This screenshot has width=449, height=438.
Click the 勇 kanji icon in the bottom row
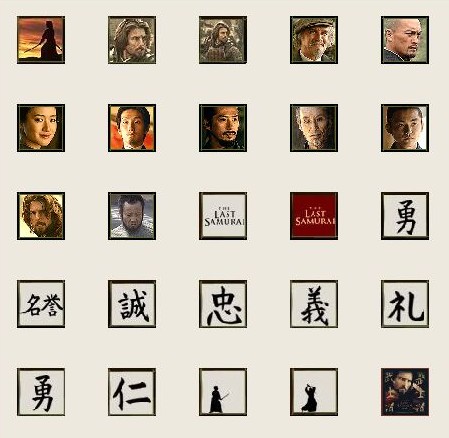41,392
